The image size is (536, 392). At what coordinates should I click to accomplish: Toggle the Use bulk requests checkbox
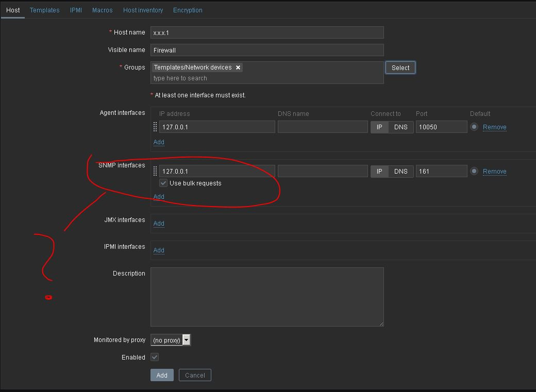tap(163, 183)
